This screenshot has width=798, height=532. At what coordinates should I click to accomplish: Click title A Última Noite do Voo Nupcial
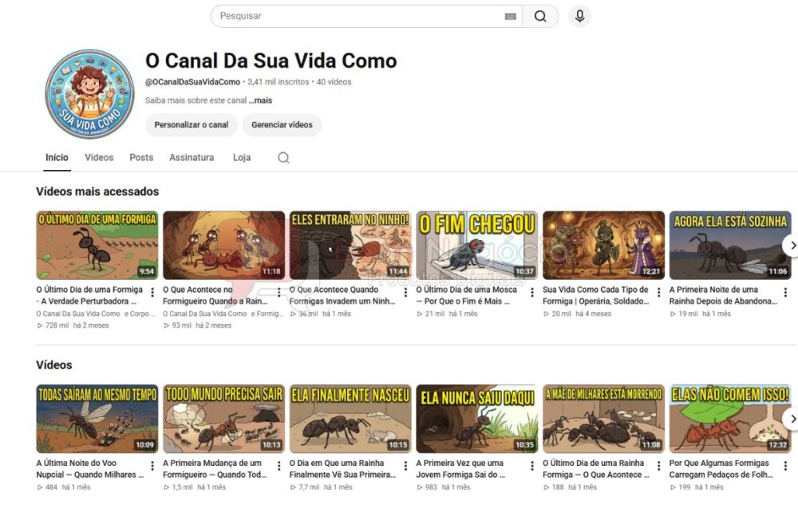pyautogui.click(x=90, y=469)
